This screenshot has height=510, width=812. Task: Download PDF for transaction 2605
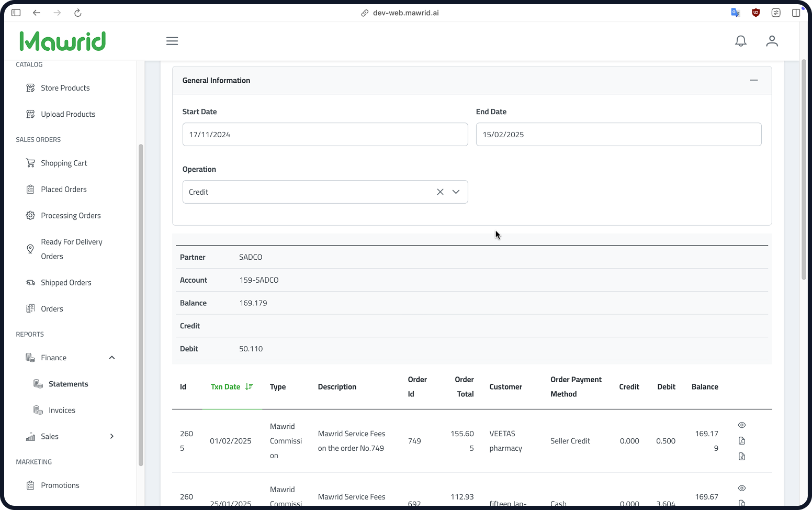tap(741, 441)
